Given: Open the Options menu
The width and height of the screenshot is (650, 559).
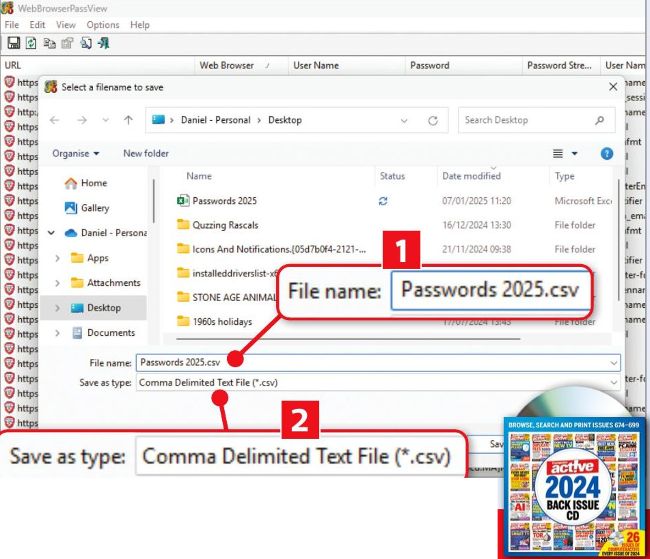Looking at the screenshot, I should coord(102,25).
